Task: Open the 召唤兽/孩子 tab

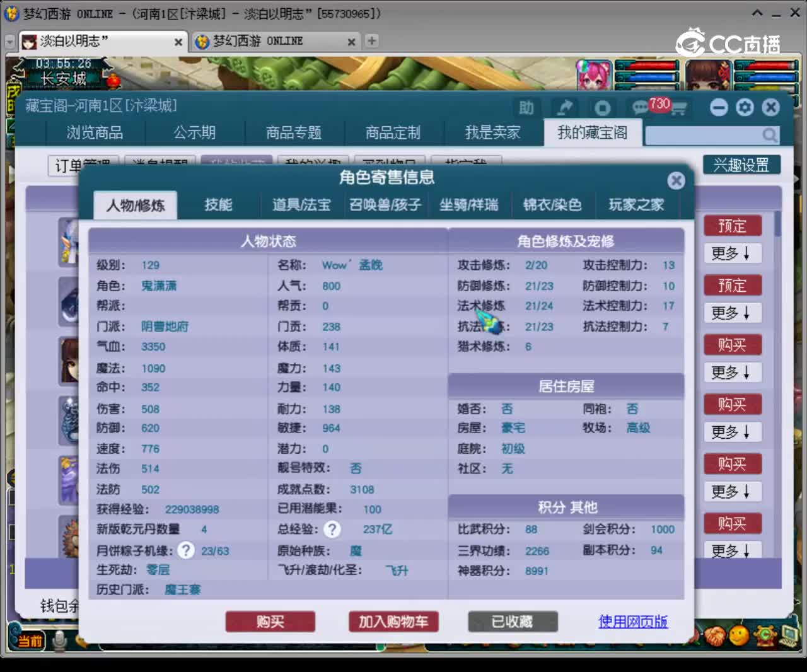Action: click(x=385, y=205)
